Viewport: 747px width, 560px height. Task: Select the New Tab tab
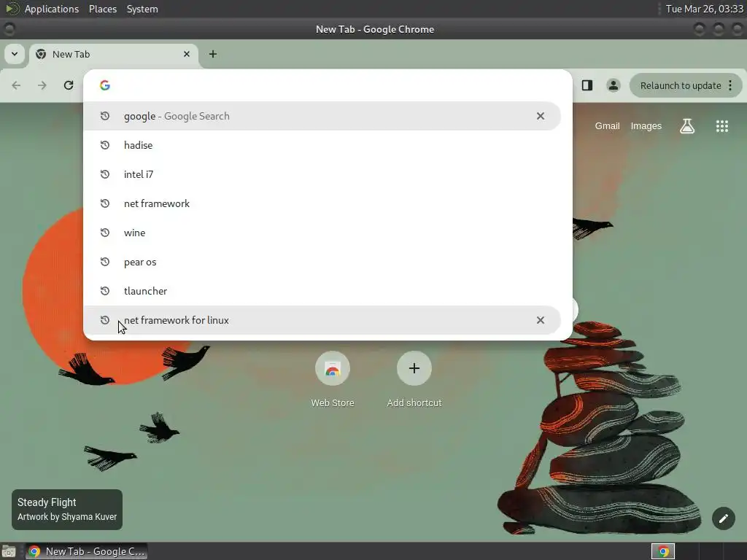click(x=113, y=54)
